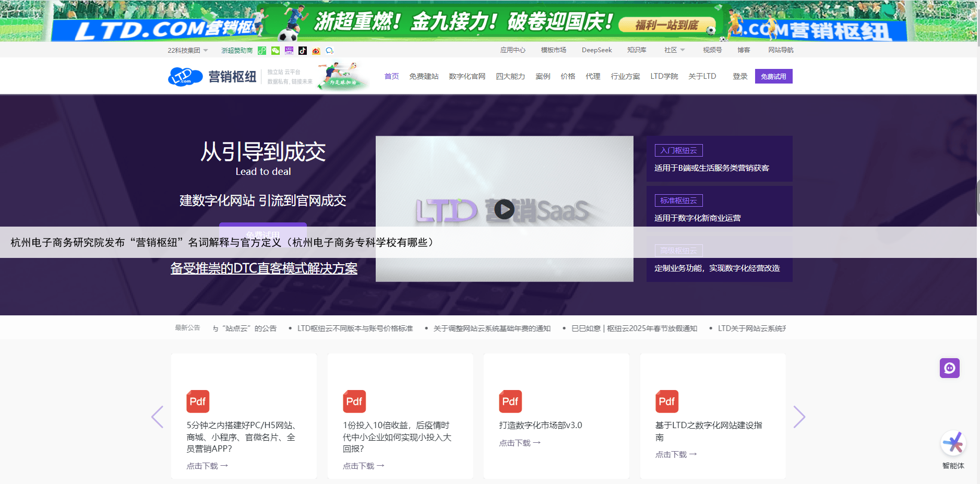This screenshot has width=980, height=484.
Task: Show previous PDF cards with left arrow
Action: (x=158, y=417)
